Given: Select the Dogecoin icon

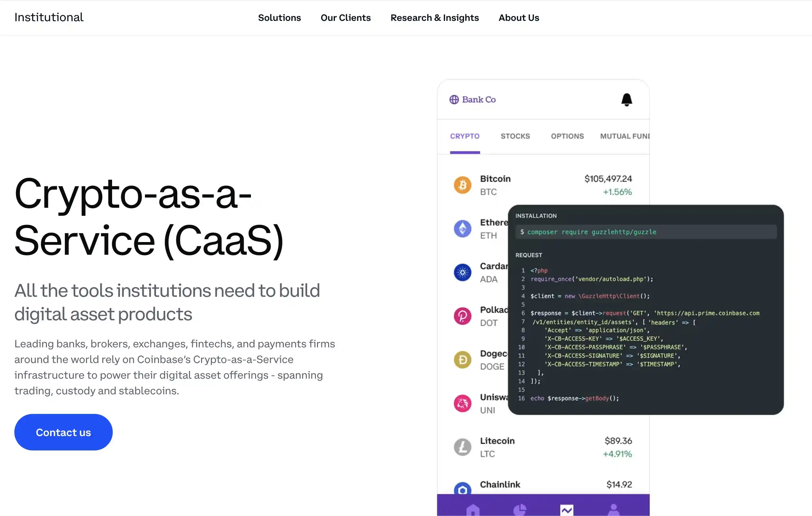Looking at the screenshot, I should coord(463,360).
